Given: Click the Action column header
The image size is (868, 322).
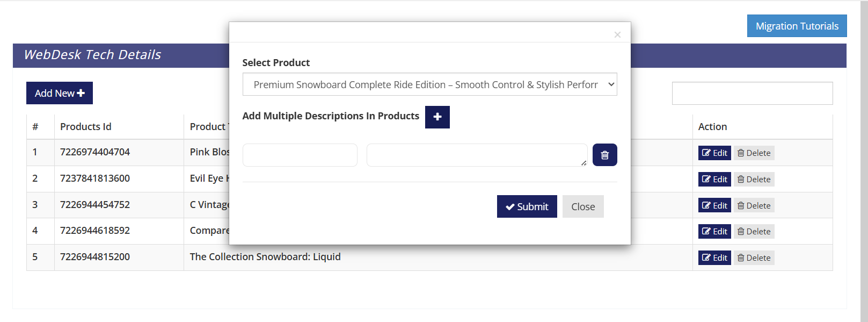Looking at the screenshot, I should coord(712,127).
